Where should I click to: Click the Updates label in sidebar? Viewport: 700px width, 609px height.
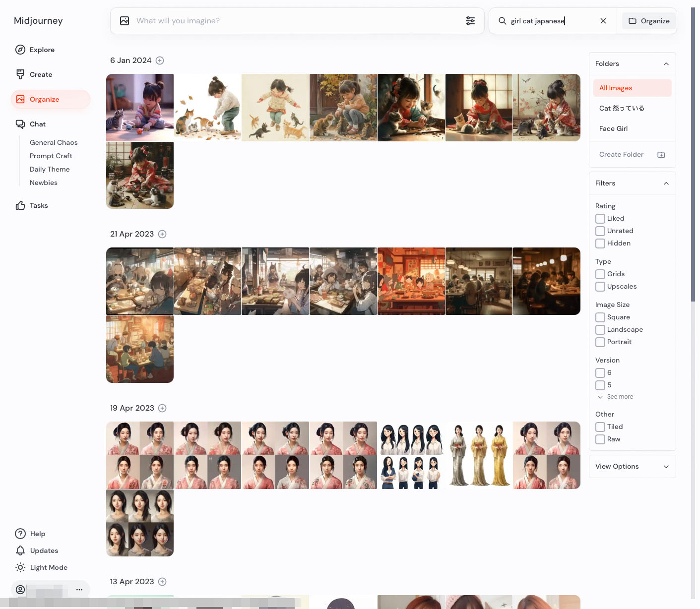pos(44,550)
